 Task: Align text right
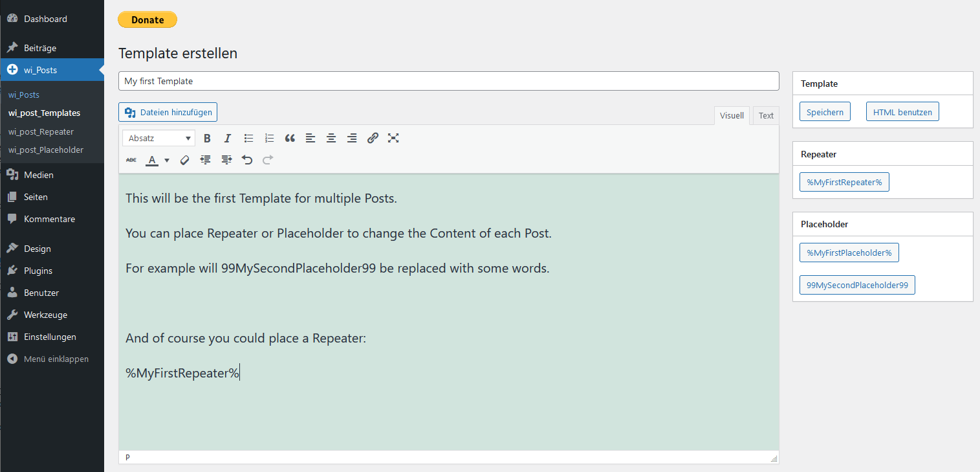click(352, 138)
